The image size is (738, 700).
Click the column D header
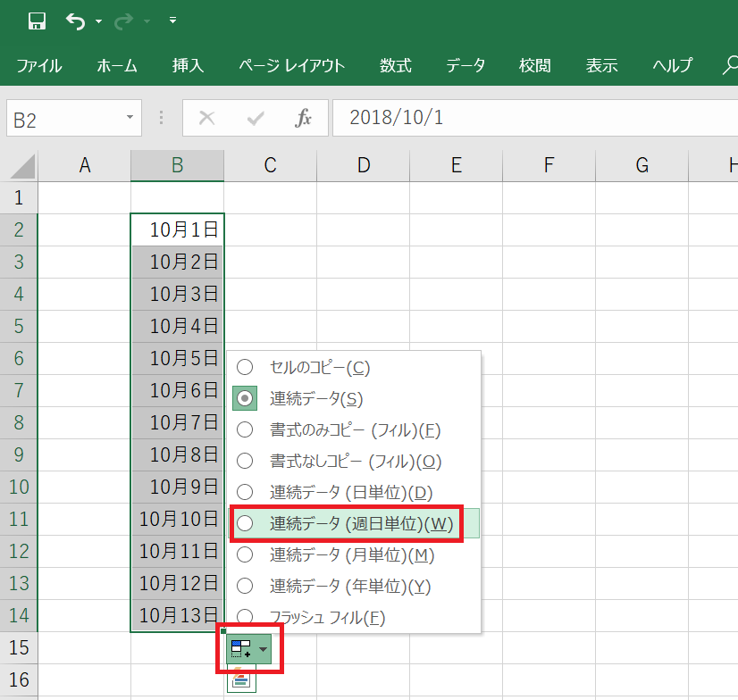point(363,165)
